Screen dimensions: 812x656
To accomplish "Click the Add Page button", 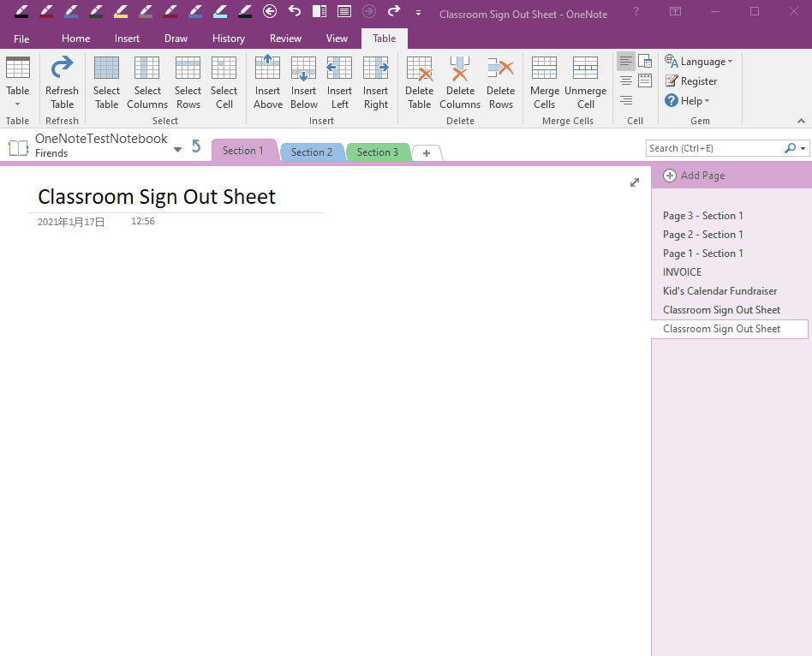I will [x=694, y=176].
